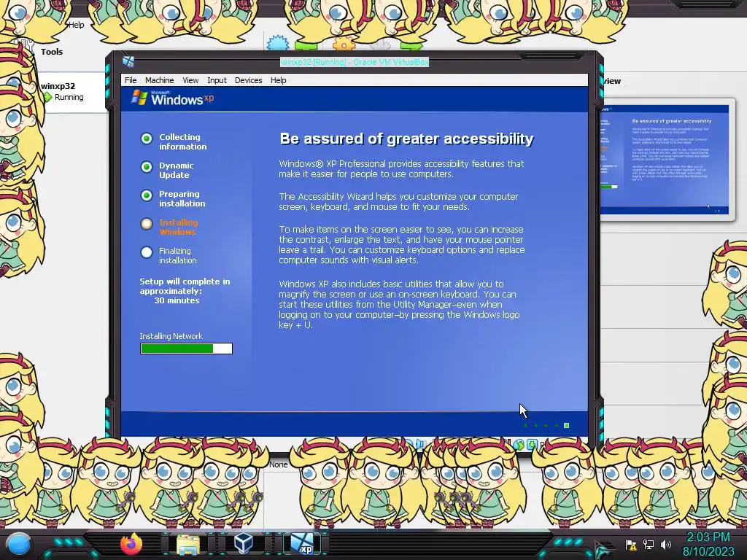Open the Start orb on taskbar

(x=18, y=544)
